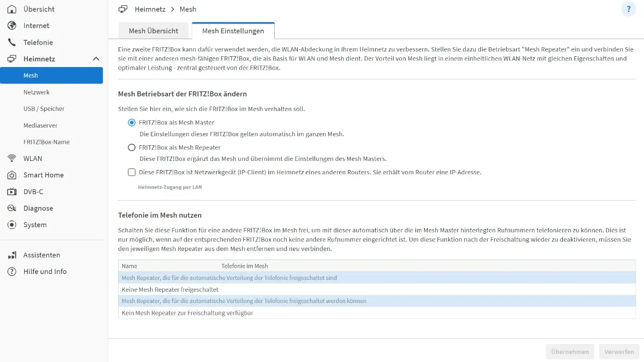Select FRITZ!Box als Mesh Repeater option
The height and width of the screenshot is (362, 644).
pos(131,147)
